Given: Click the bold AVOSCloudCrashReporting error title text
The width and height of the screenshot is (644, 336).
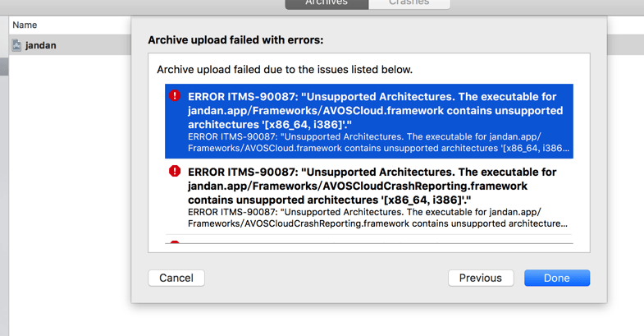Looking at the screenshot, I should point(372,186).
